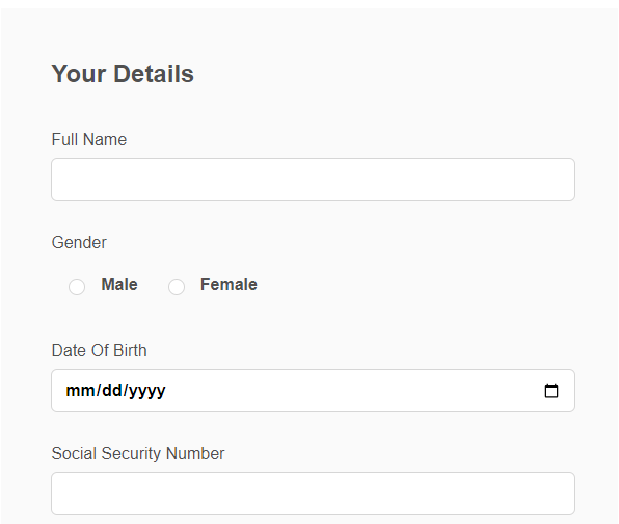Select the dd day segment of the date

pos(112,391)
